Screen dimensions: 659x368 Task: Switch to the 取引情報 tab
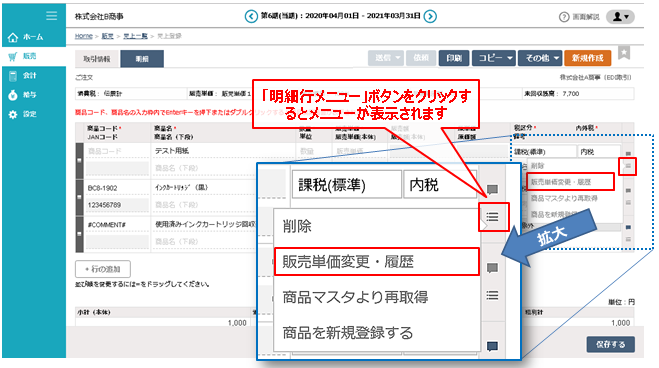pos(97,59)
